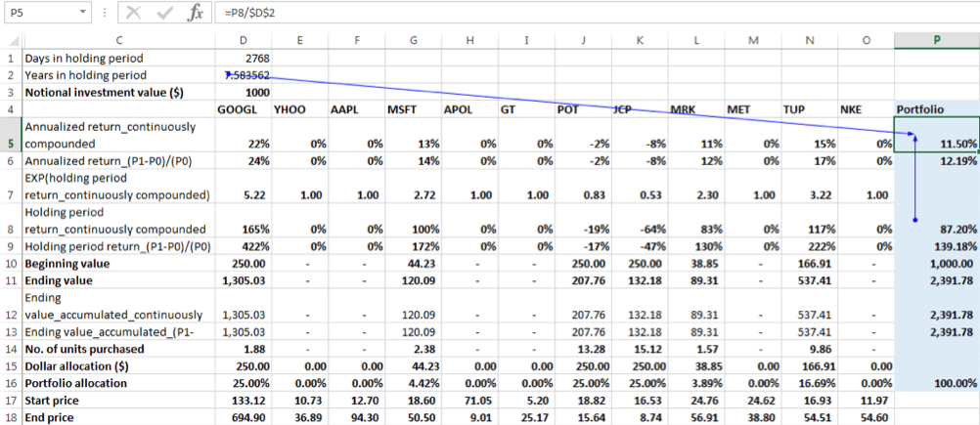Select column D header

(x=244, y=40)
